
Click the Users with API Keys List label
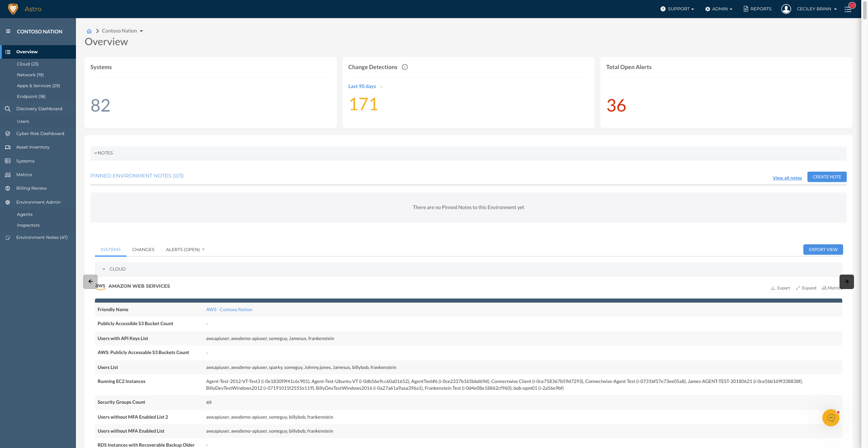tap(123, 339)
